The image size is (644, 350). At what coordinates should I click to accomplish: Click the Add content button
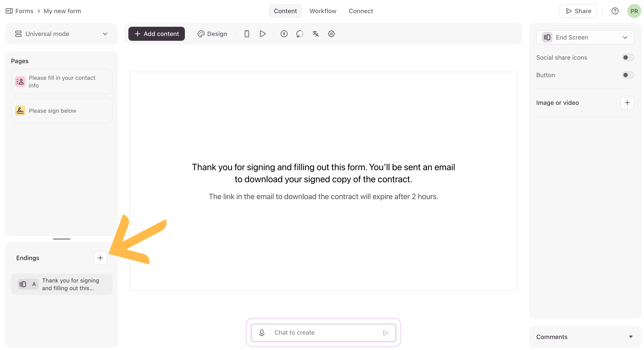pyautogui.click(x=156, y=34)
